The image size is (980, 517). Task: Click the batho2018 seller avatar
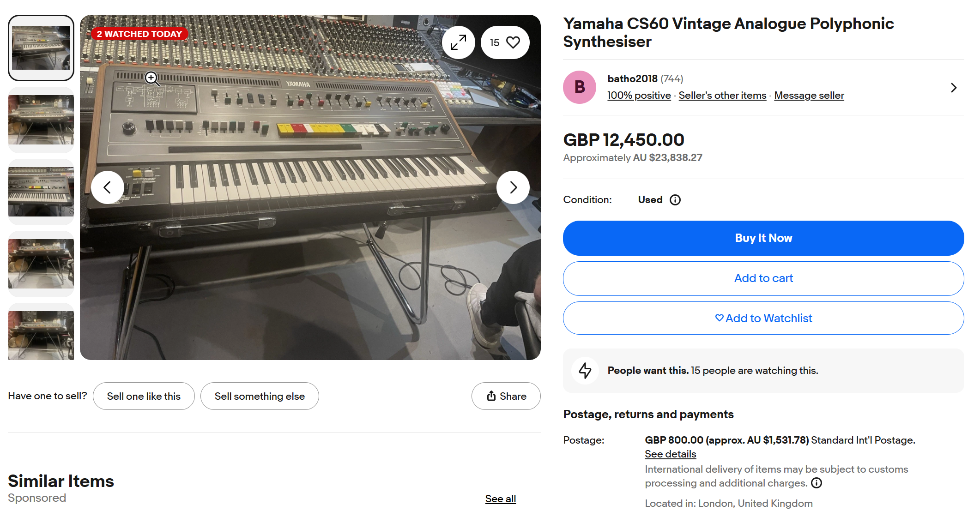[580, 87]
